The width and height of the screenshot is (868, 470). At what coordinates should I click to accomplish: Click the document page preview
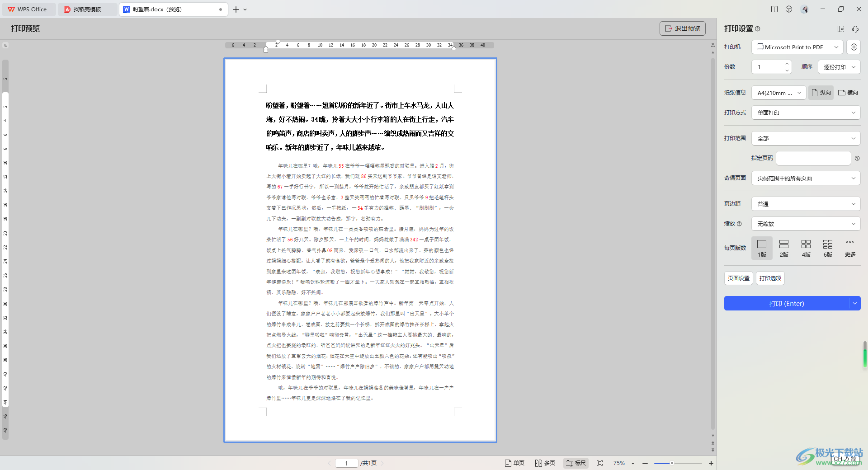tap(360, 250)
